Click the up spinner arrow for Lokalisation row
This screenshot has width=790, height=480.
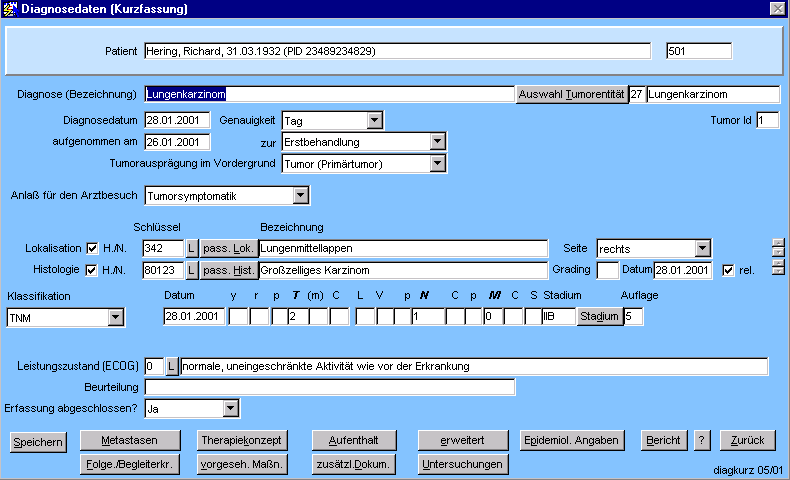tap(778, 242)
